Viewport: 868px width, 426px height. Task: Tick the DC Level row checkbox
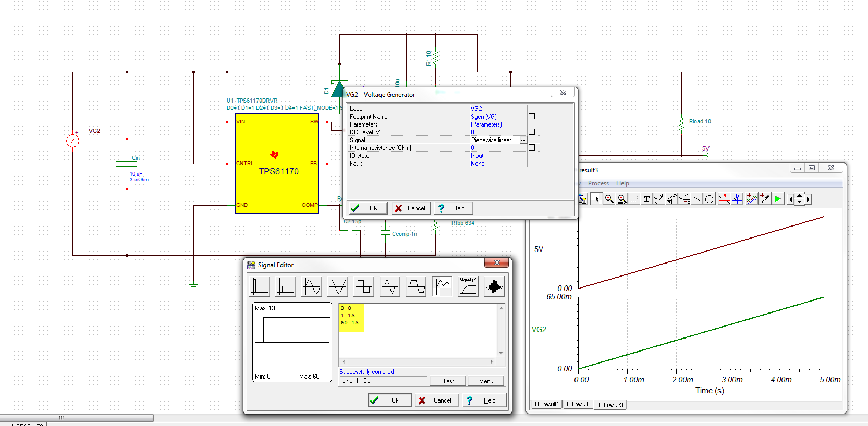[532, 132]
